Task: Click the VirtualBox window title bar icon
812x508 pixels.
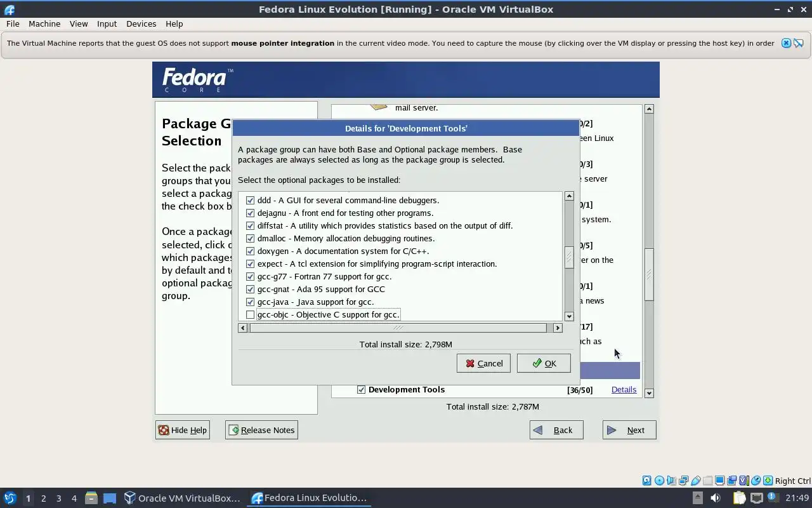Action: click(9, 10)
